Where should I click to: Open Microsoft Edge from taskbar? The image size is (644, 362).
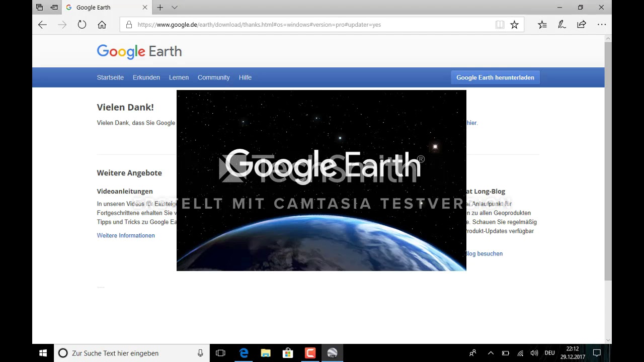click(244, 353)
